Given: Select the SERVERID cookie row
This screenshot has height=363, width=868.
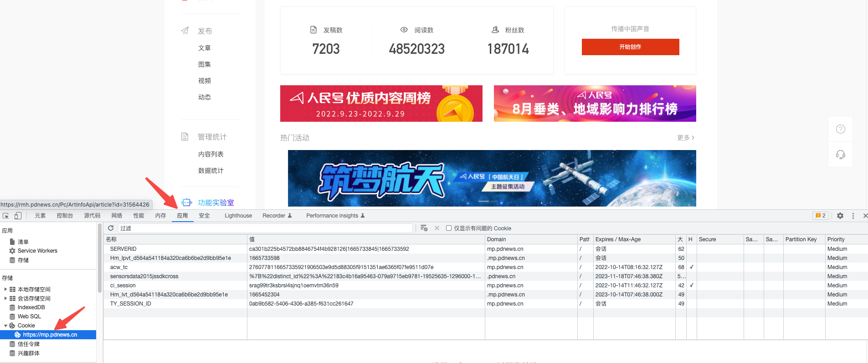Looking at the screenshot, I should pos(486,249).
